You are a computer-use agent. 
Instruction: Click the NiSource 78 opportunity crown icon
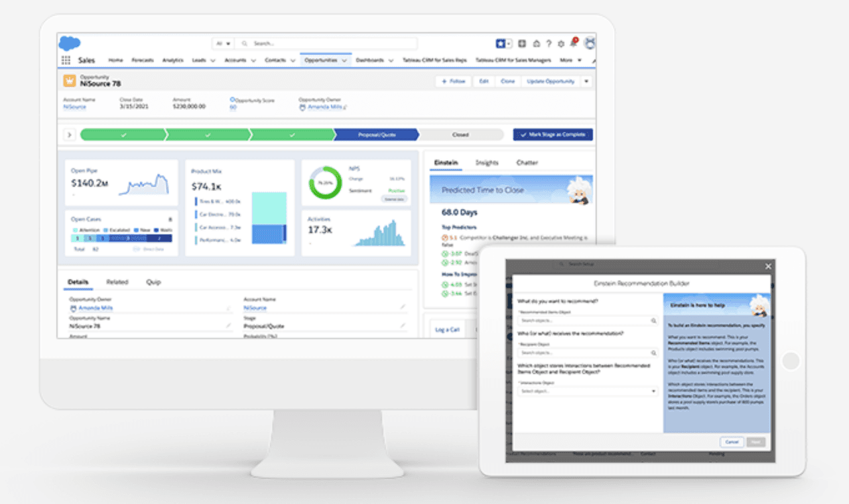coord(69,81)
